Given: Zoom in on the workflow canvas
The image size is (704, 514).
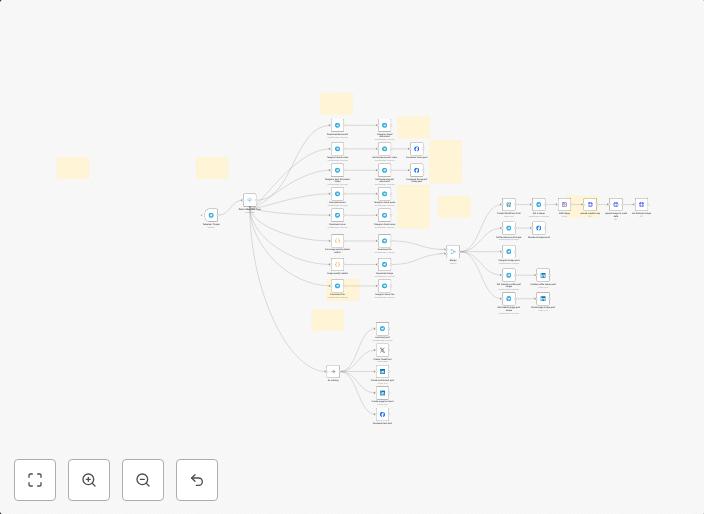Looking at the screenshot, I should click(x=89, y=480).
